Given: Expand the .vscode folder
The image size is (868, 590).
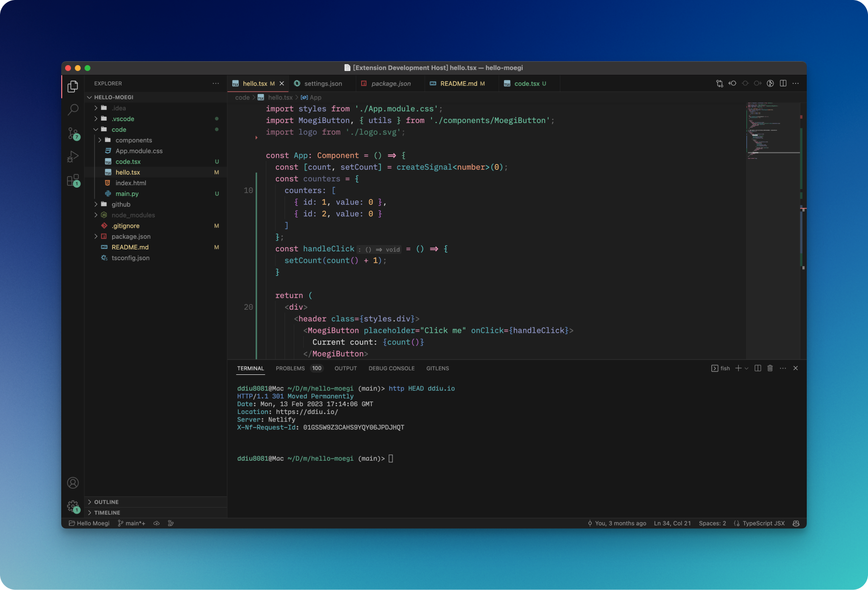Looking at the screenshot, I should (155, 119).
